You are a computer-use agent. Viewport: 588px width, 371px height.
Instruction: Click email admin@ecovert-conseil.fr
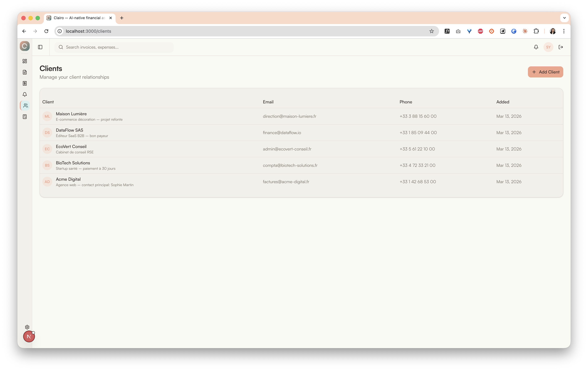tap(287, 149)
